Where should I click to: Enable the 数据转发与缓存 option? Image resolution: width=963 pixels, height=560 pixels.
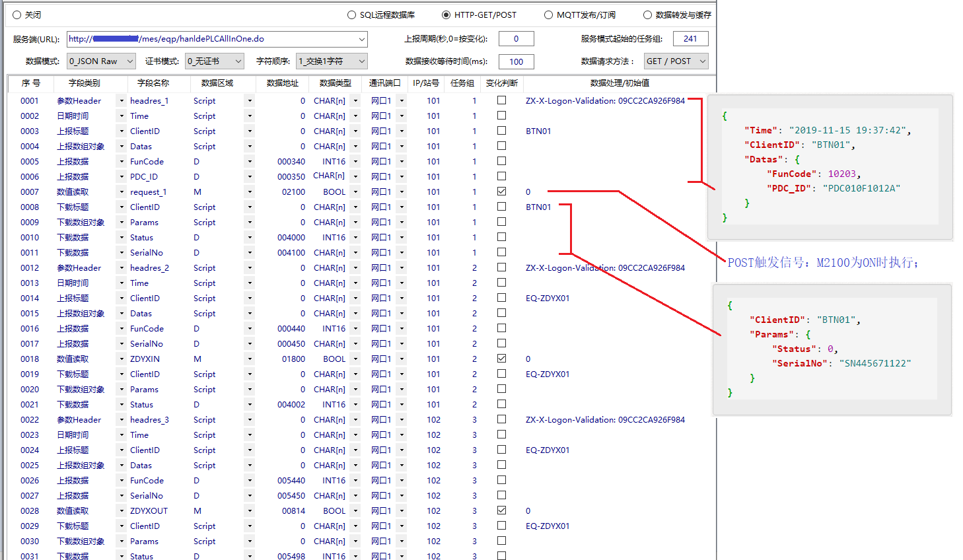click(x=647, y=15)
